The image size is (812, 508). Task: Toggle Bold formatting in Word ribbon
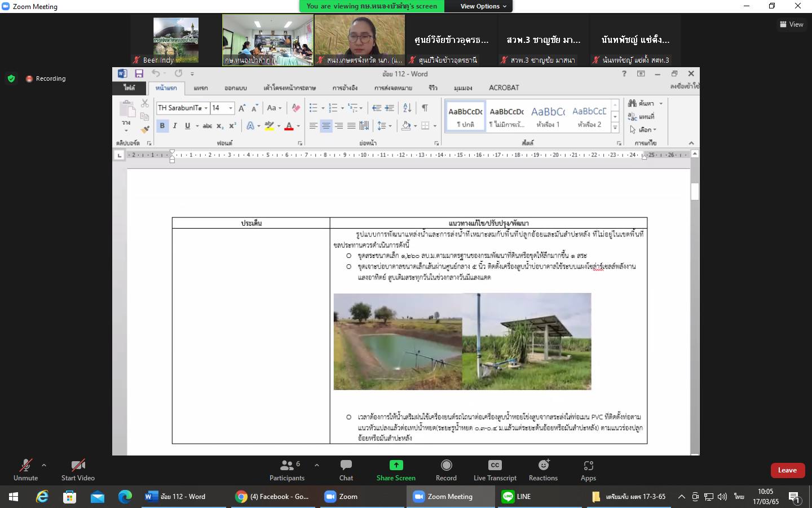[162, 126]
